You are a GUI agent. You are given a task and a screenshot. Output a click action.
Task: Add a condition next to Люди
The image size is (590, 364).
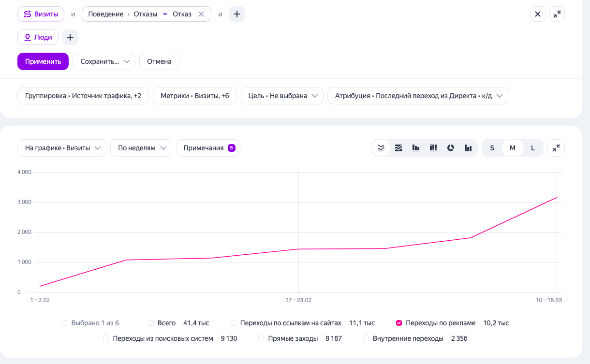[x=70, y=37]
